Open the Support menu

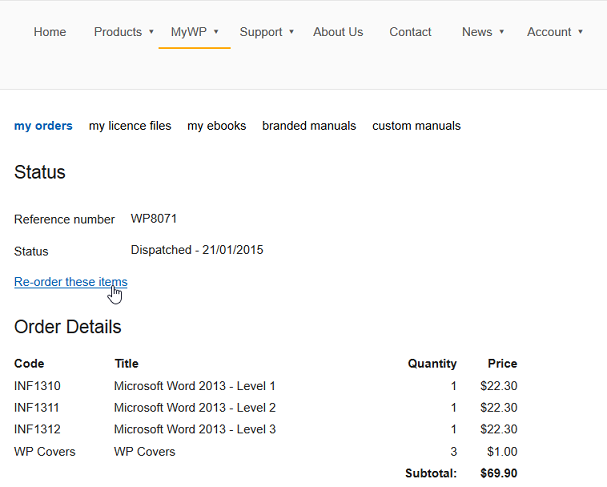point(261,32)
